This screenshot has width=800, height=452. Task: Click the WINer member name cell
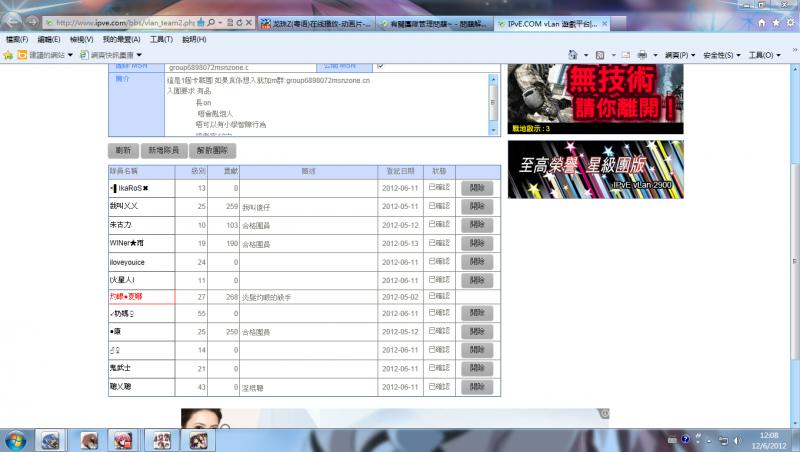[141, 243]
